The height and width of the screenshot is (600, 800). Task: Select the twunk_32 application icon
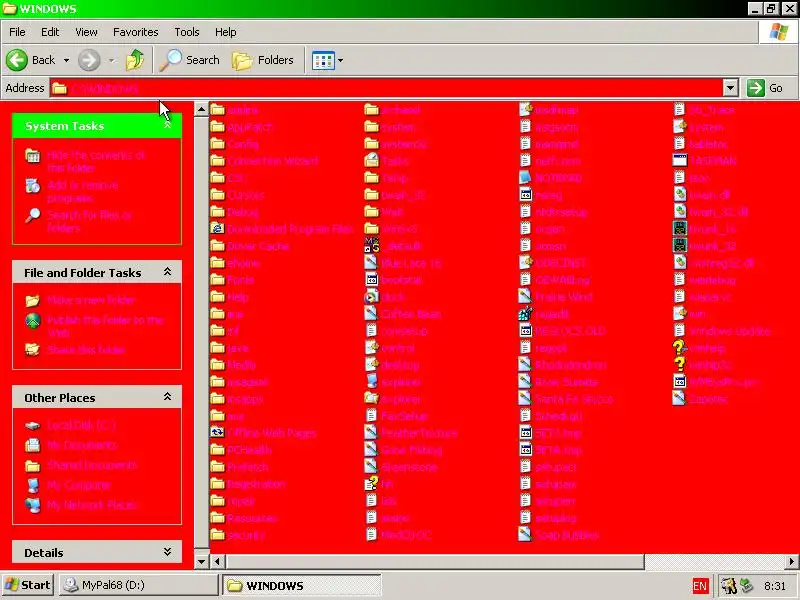680,246
